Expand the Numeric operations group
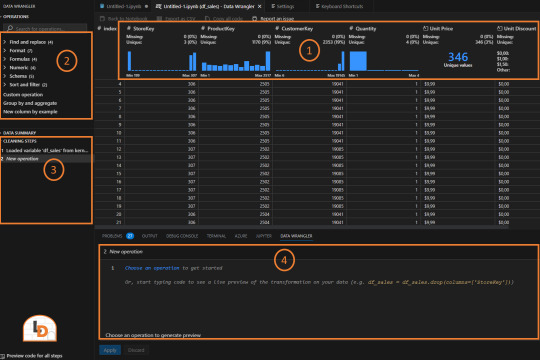 pos(5,68)
